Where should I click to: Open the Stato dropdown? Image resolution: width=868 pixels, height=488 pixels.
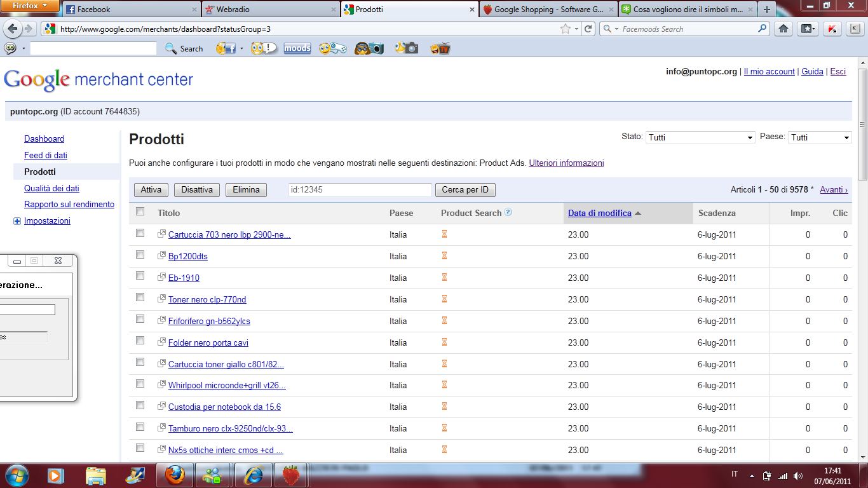pyautogui.click(x=700, y=137)
